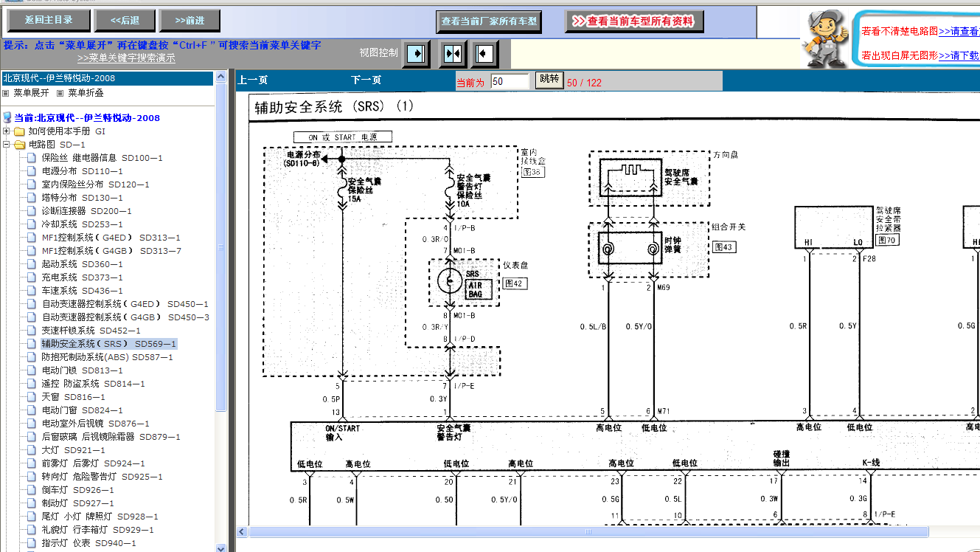Click the >>前进 forward button

pos(190,21)
